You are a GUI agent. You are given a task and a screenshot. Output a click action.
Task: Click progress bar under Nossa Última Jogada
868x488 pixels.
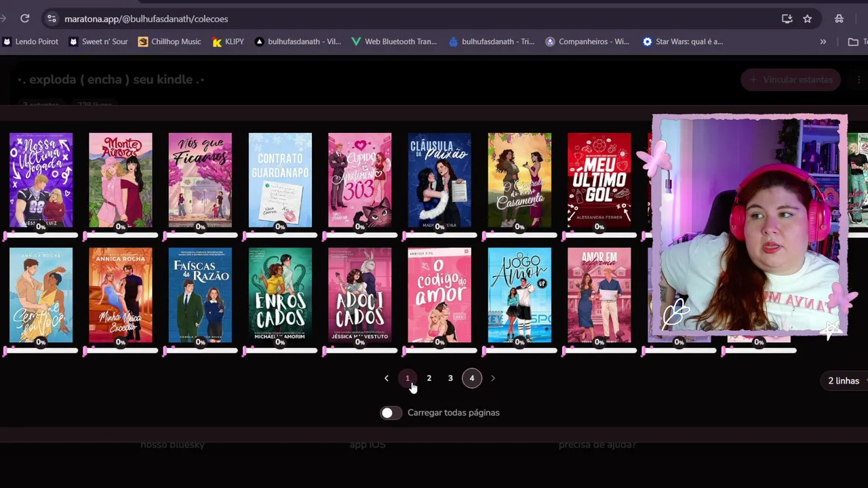coord(41,235)
